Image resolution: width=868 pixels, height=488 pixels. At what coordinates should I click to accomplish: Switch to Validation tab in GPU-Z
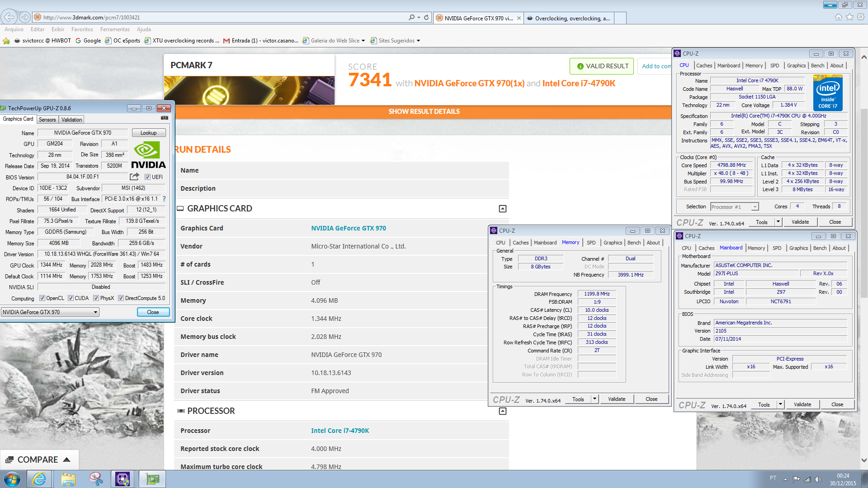[72, 120]
